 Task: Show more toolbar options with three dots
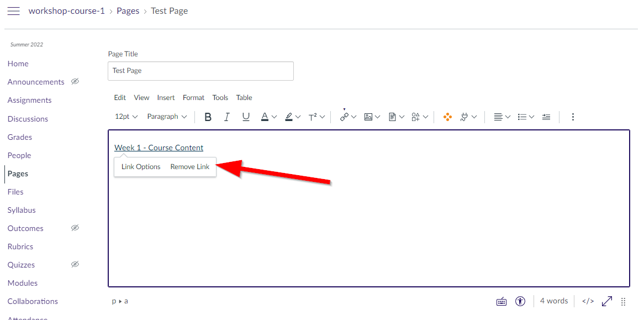[x=573, y=117]
